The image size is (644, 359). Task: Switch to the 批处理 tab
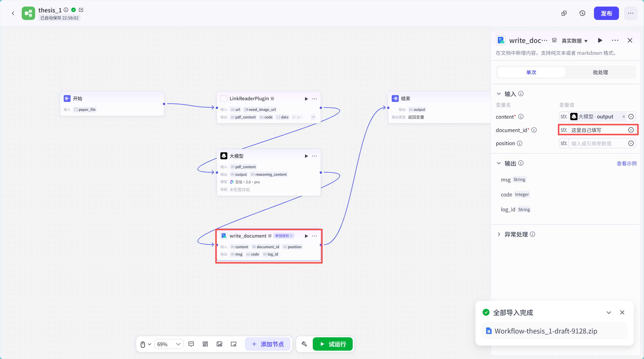point(600,72)
